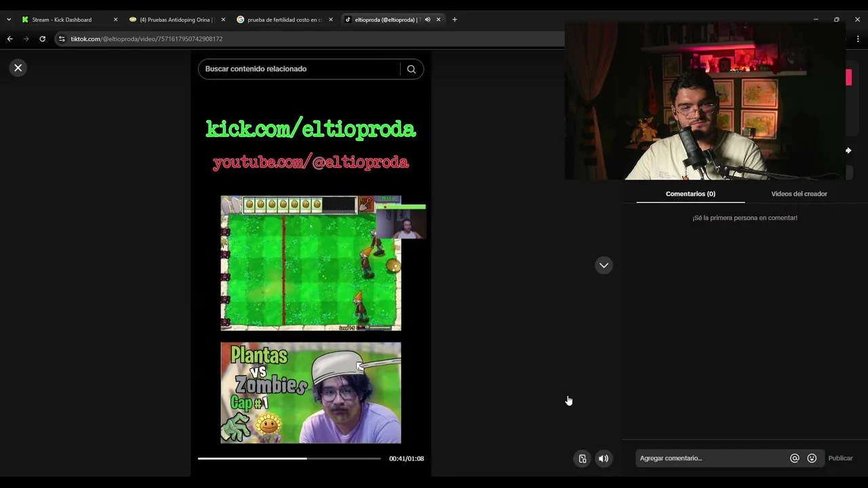The height and width of the screenshot is (488, 868).
Task: Close the Kick Dashboard tab
Action: pos(115,20)
